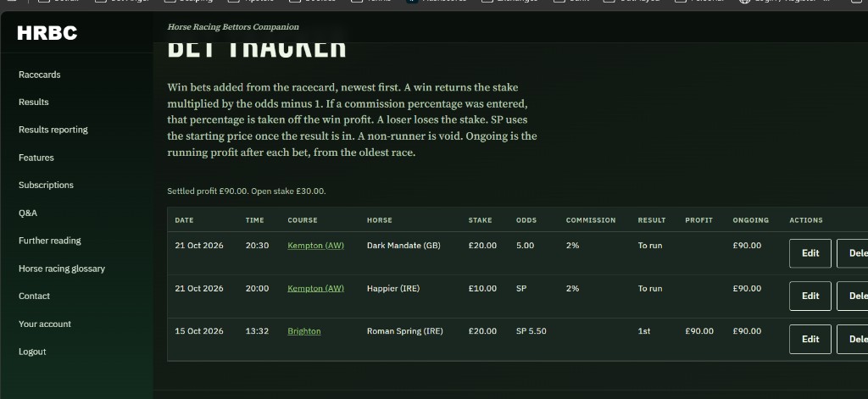This screenshot has height=399, width=868.
Task: Click the 20:30 time cell
Action: click(258, 245)
